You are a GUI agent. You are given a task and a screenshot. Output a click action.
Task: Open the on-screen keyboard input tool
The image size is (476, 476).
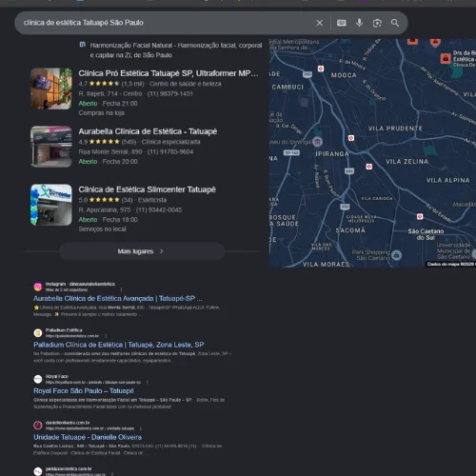point(342,23)
